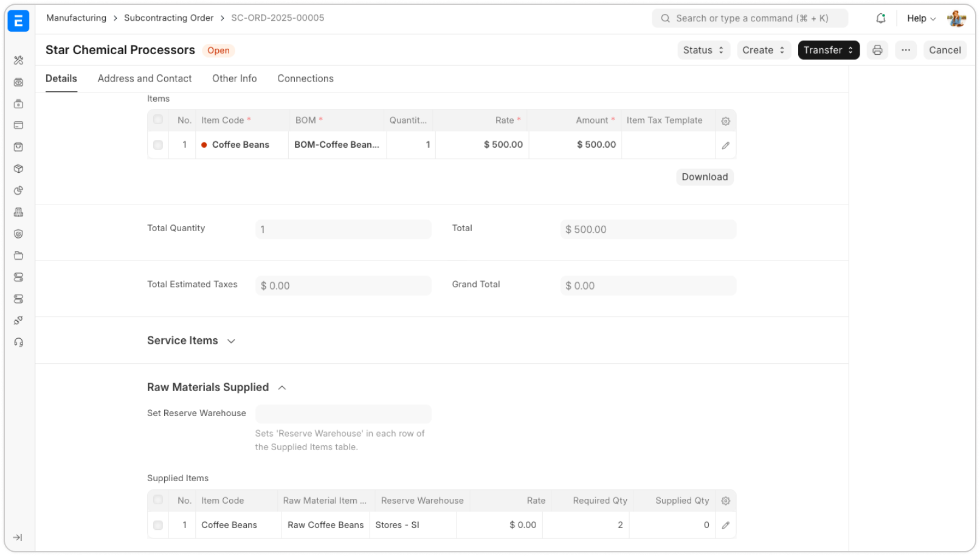980x556 pixels.
Task: Open the building sidebar icon
Action: click(x=18, y=212)
